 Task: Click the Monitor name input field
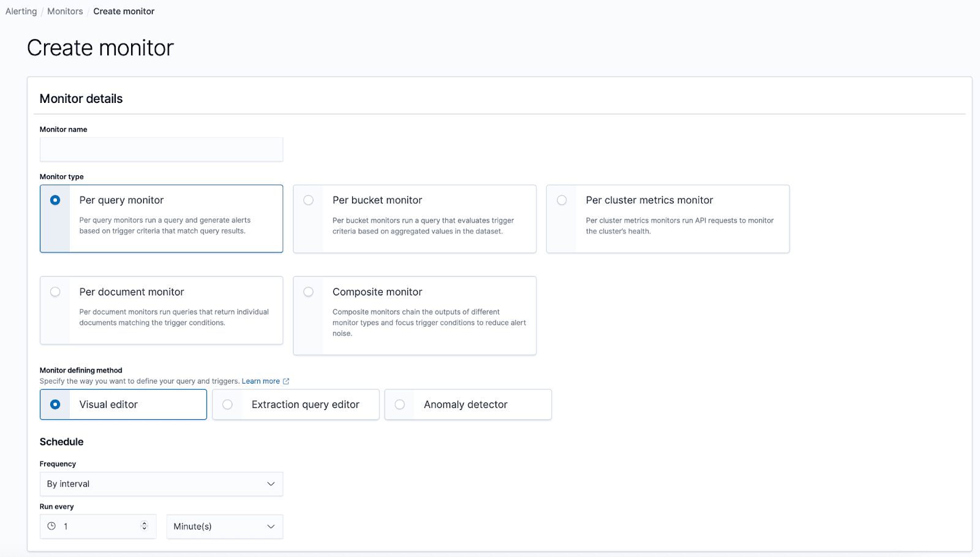pyautogui.click(x=161, y=149)
